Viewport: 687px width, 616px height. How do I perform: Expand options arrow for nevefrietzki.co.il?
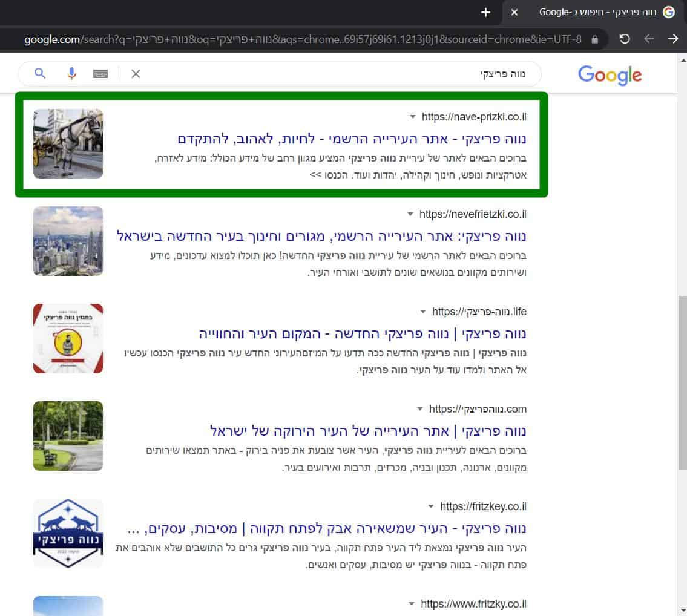(410, 214)
